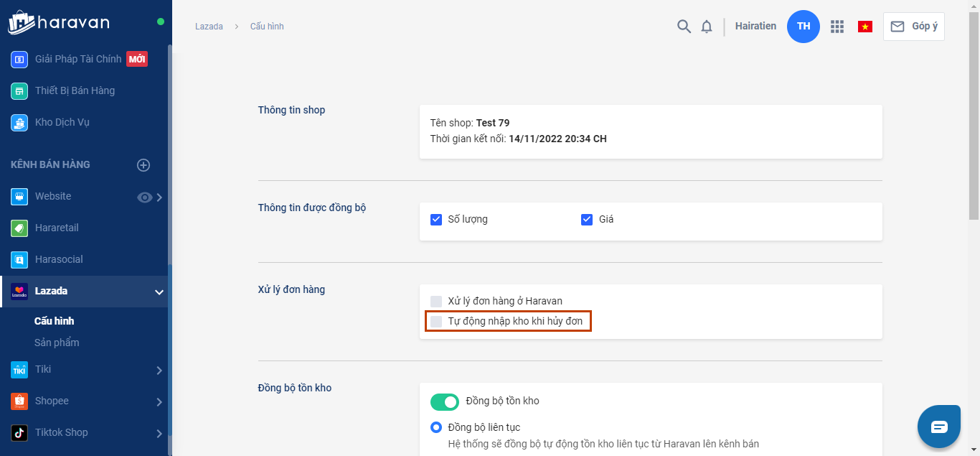Uncheck the Số lượng checkbox
The image size is (980, 456).
[436, 220]
